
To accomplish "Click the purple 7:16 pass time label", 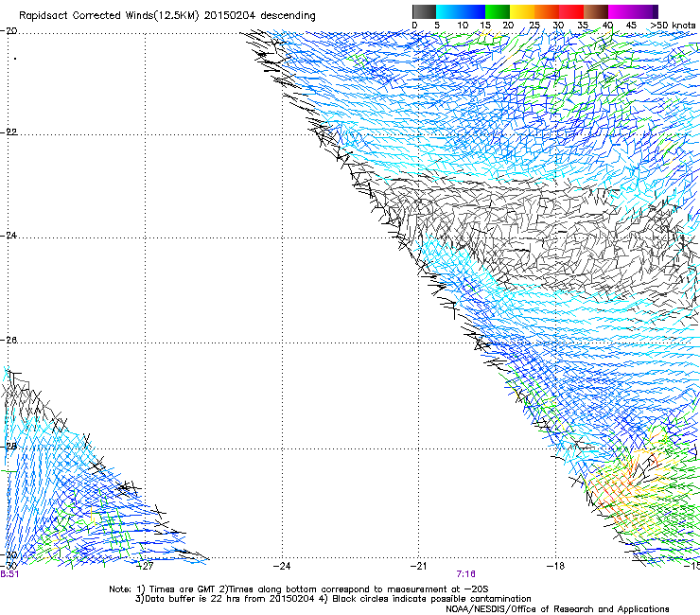I will (x=465, y=574).
